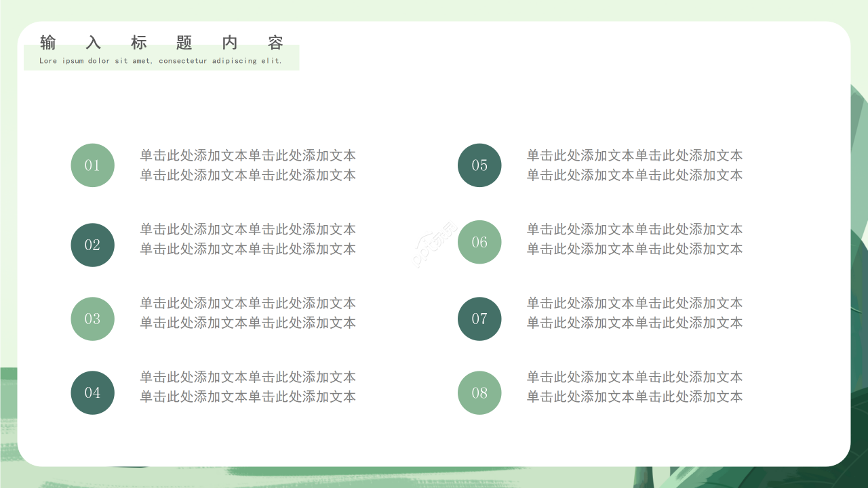The image size is (868, 488).
Task: Select the text block beside circle 08
Action: tap(635, 387)
